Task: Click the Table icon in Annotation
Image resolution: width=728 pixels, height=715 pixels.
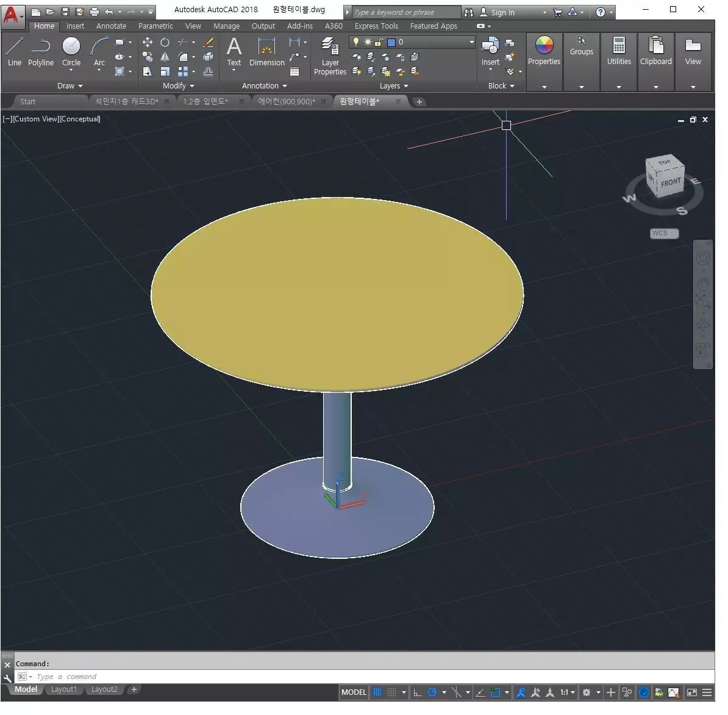Action: coord(294,71)
